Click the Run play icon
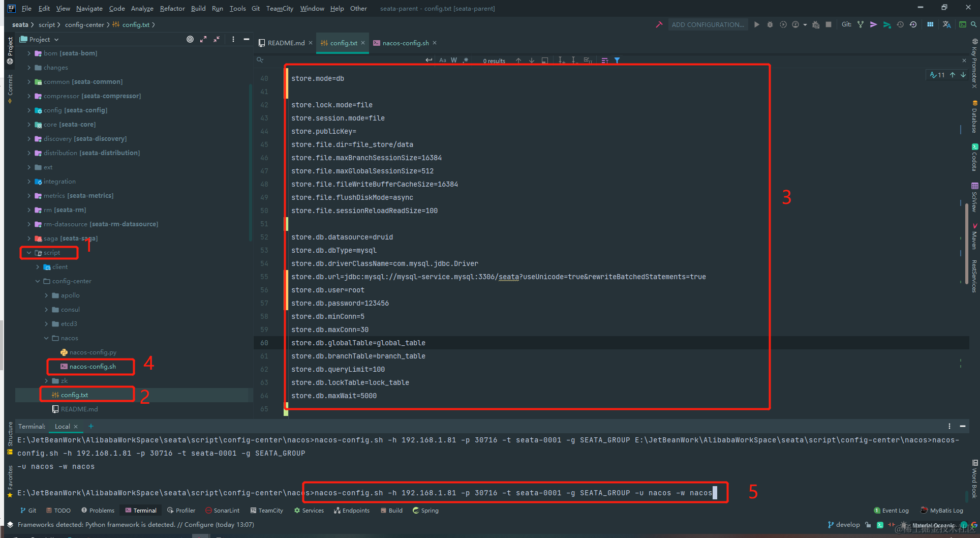The width and height of the screenshot is (980, 538). pos(756,24)
